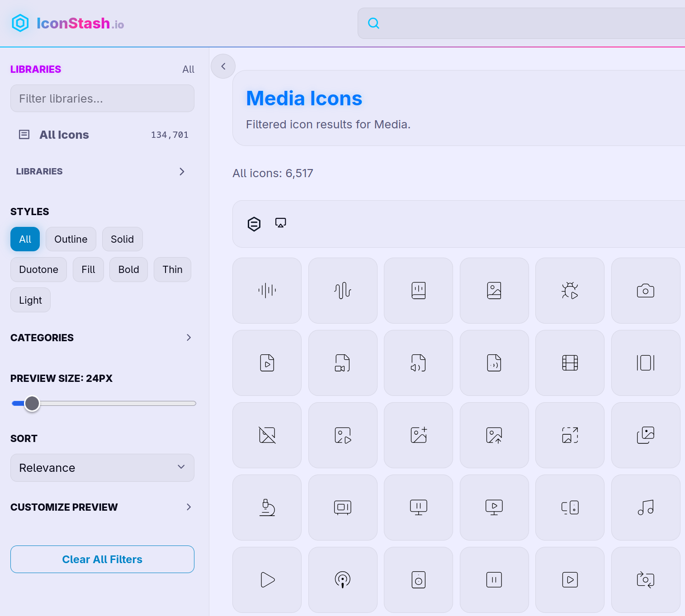
Task: Open the square pause icon
Action: click(494, 580)
